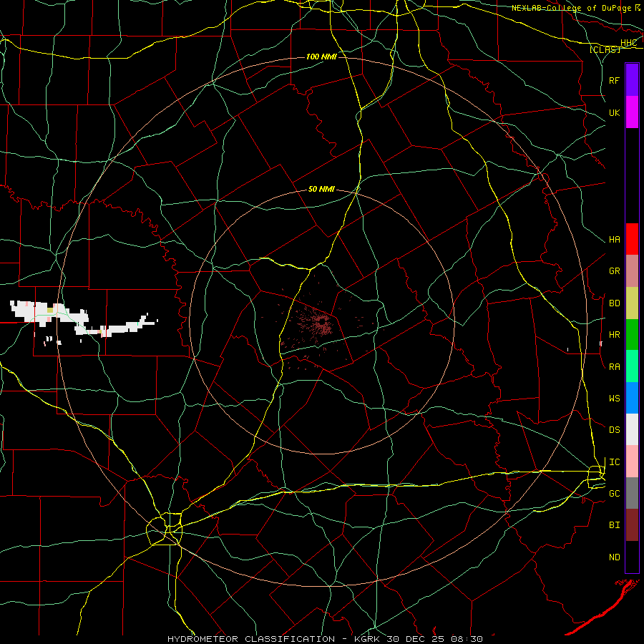
Task: Click the white DS legend swatch
Action: [x=632, y=429]
